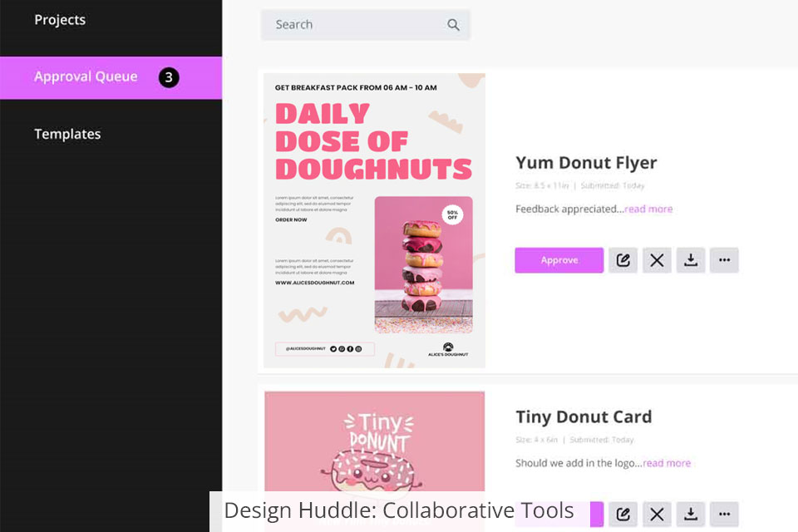Screen dimensions: 798x532
Task: Click the Yum Donut Flyer title
Action: pos(586,162)
